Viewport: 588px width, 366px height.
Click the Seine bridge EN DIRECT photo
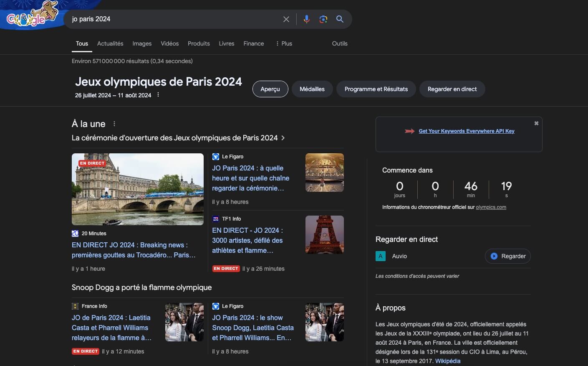click(138, 189)
